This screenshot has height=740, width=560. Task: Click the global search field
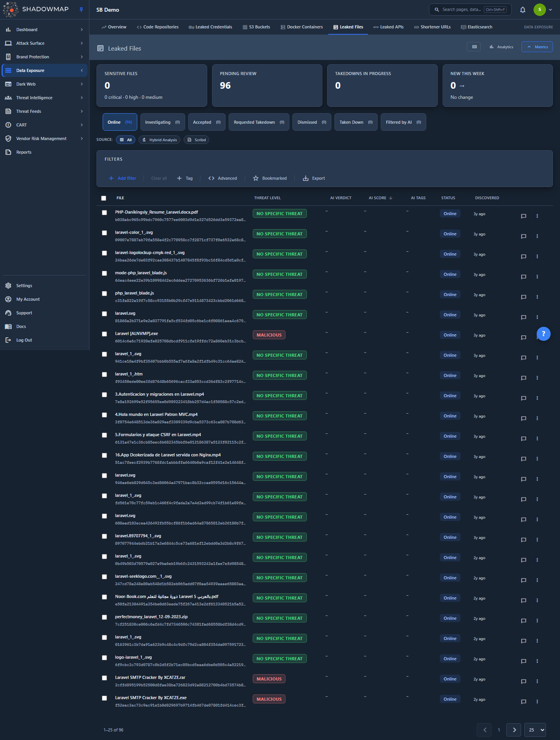470,10
